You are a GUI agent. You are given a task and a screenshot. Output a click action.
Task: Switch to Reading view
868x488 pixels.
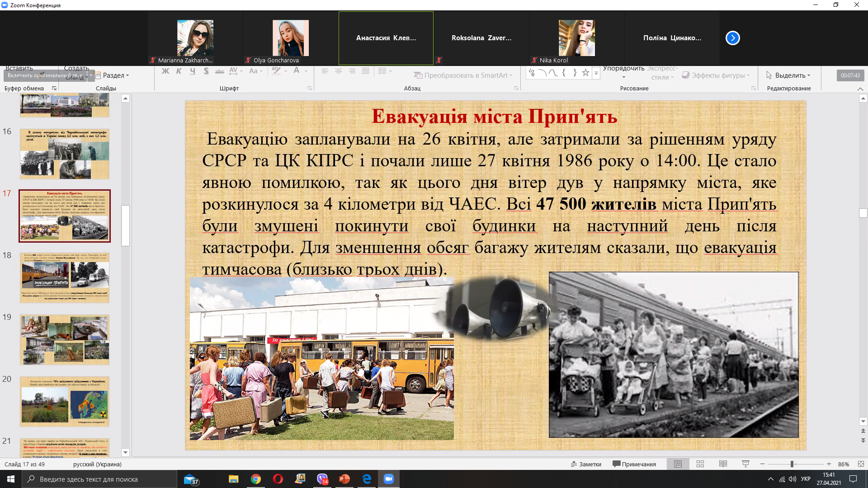coord(723,464)
